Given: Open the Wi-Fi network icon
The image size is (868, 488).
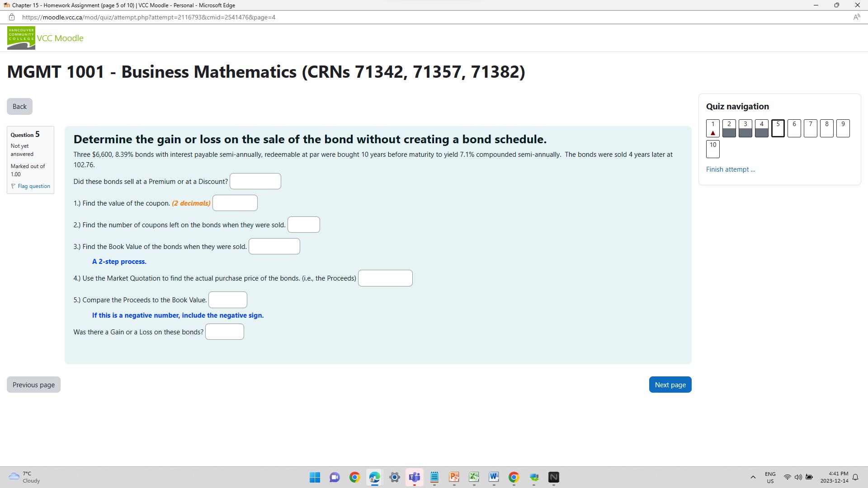Looking at the screenshot, I should click(x=787, y=477).
